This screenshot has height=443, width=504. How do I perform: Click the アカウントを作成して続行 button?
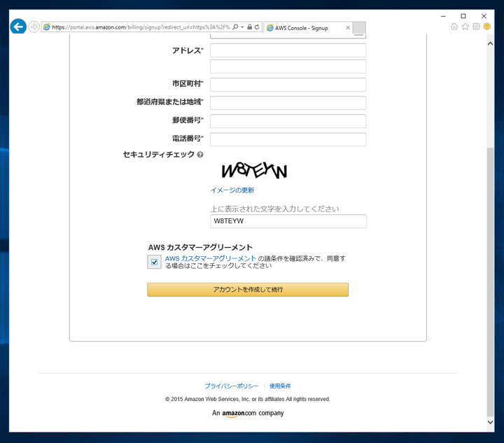[x=248, y=290]
